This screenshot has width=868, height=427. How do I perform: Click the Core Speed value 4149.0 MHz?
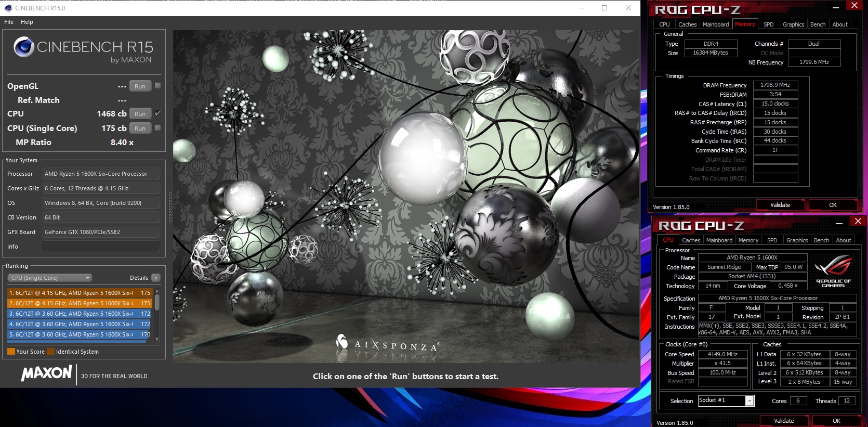pos(722,354)
